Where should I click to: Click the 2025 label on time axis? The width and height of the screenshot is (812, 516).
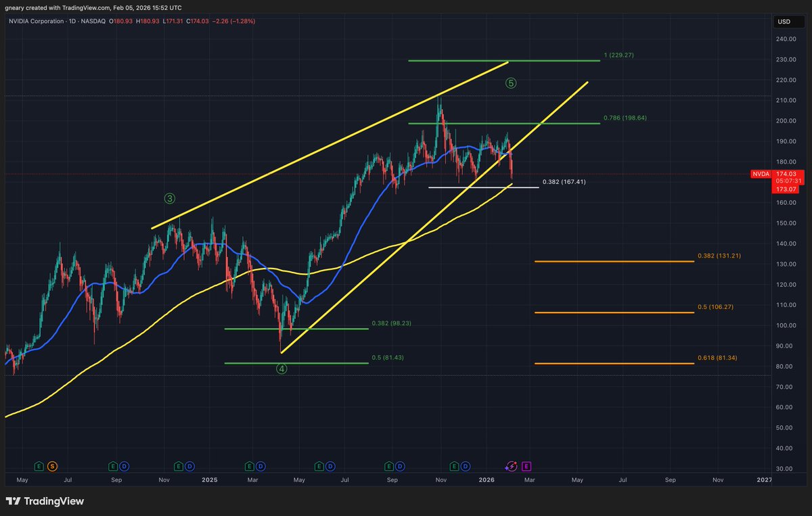209,479
